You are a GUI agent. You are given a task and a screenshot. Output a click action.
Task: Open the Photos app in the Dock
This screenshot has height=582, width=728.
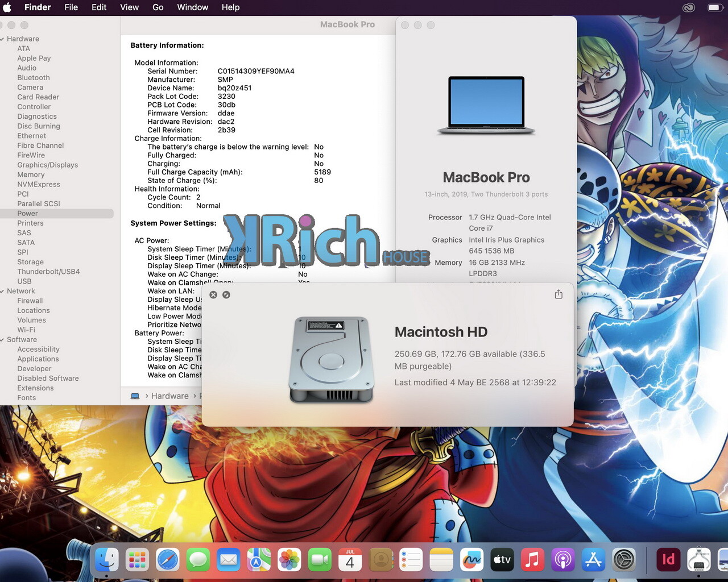pyautogui.click(x=289, y=560)
